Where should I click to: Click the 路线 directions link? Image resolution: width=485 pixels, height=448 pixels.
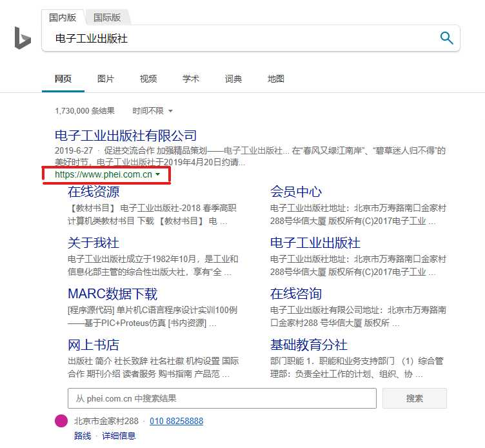(83, 436)
